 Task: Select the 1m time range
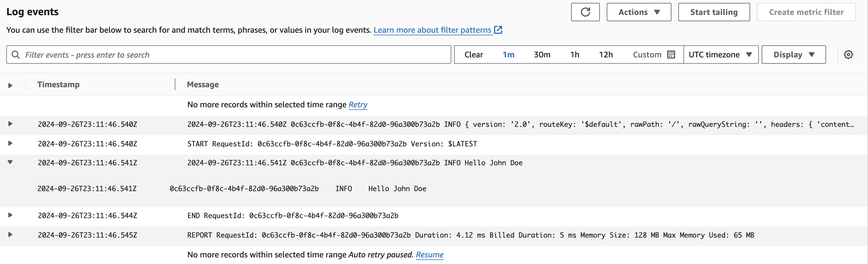(508, 55)
